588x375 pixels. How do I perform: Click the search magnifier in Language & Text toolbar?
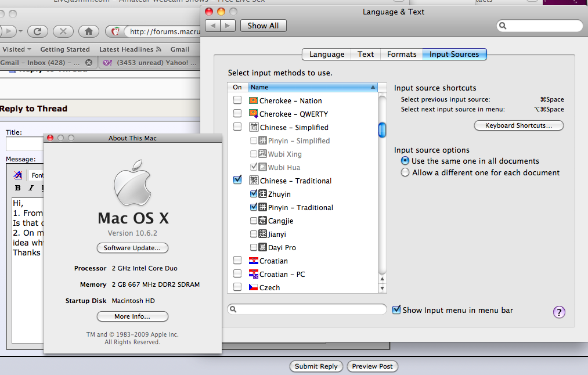tap(503, 26)
